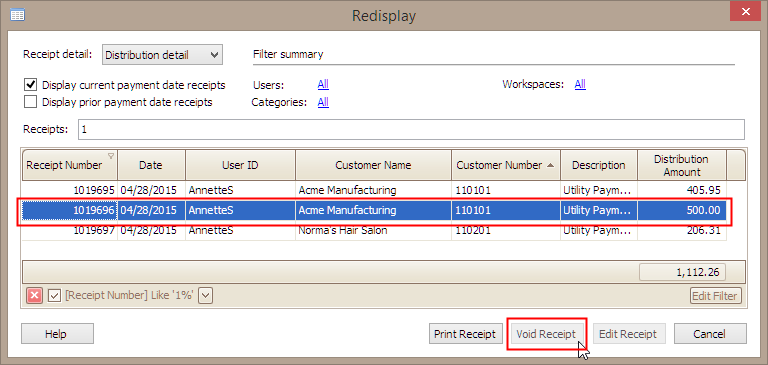Image resolution: width=768 pixels, height=365 pixels.
Task: Enable Display prior payment date receipts
Action: pyautogui.click(x=31, y=102)
